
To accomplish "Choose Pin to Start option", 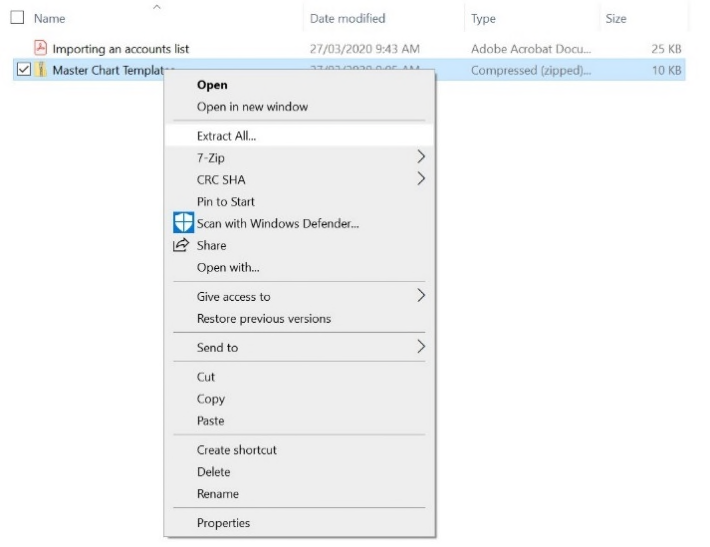I will click(x=225, y=202).
